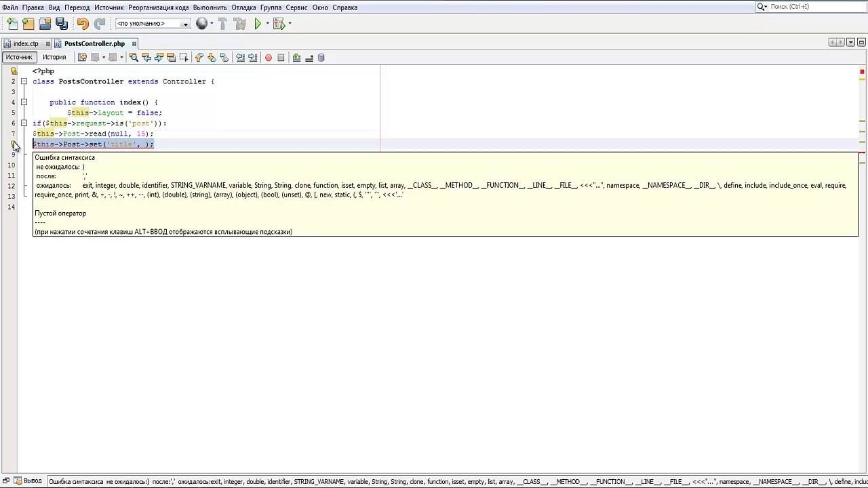Close the PostsController.php tab

click(x=134, y=44)
